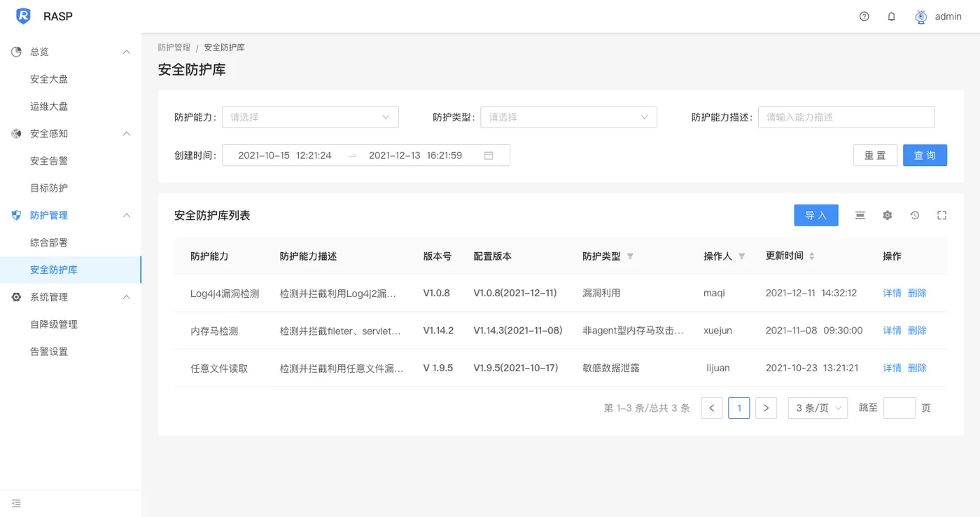Click 防护管理 breadcrumb link
The image size is (980, 517).
(x=174, y=48)
